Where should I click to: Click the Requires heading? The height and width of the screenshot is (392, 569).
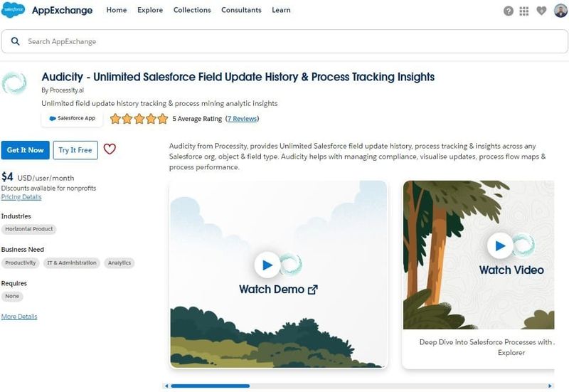pyautogui.click(x=14, y=283)
